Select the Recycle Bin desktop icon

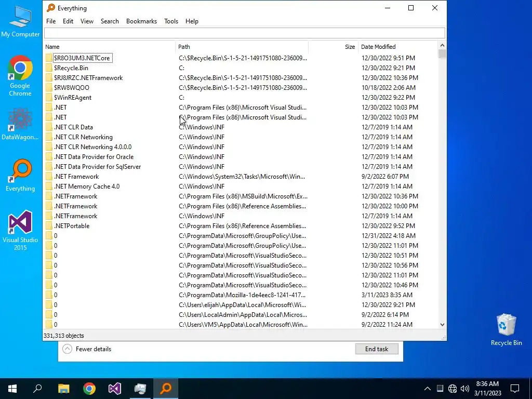506,329
